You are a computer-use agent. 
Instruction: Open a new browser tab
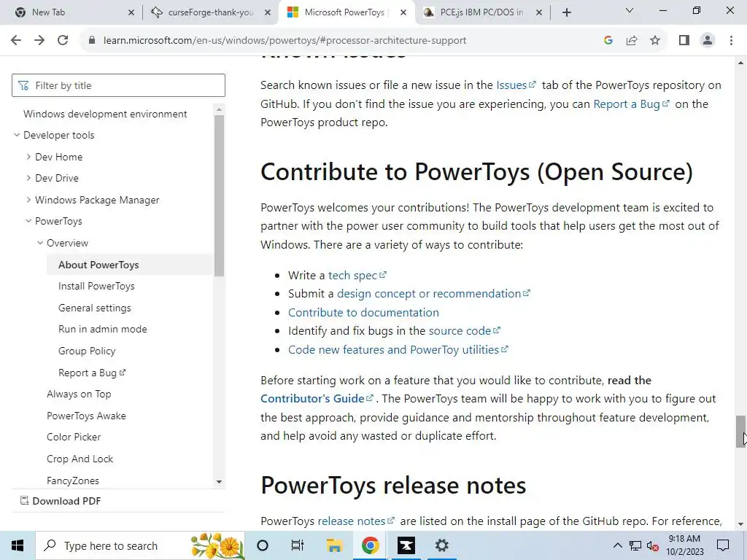[566, 13]
